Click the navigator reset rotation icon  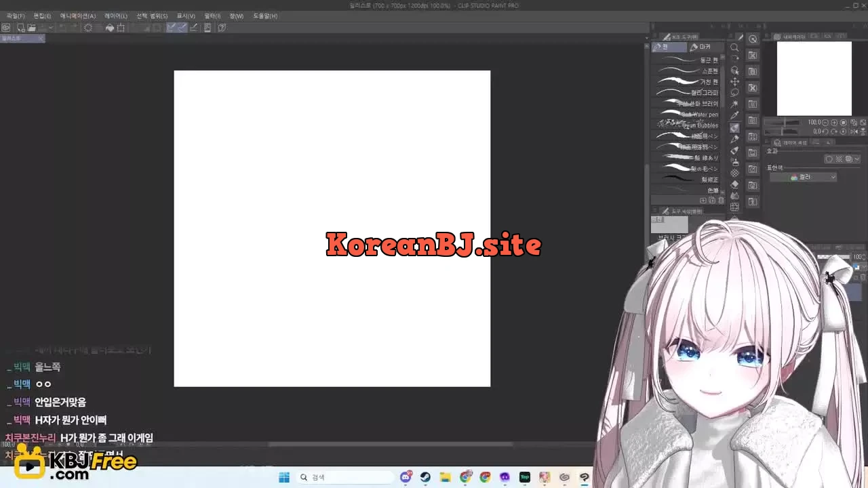[843, 131]
